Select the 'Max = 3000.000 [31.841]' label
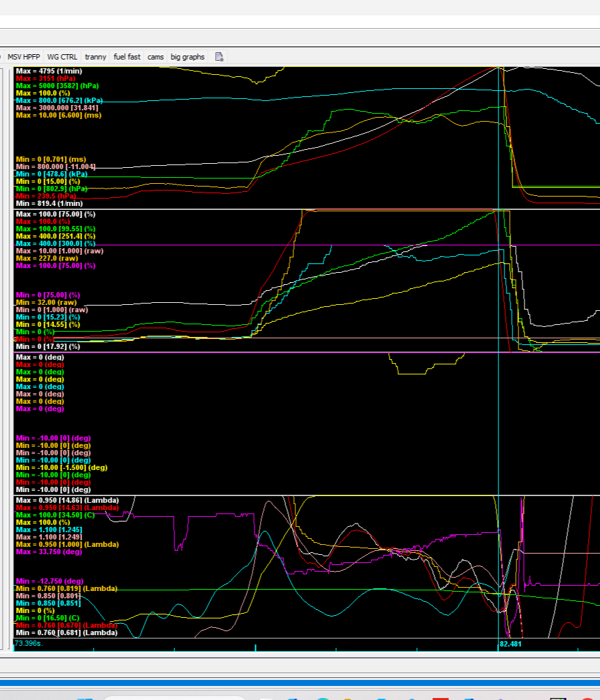600x700 pixels. pyautogui.click(x=57, y=108)
